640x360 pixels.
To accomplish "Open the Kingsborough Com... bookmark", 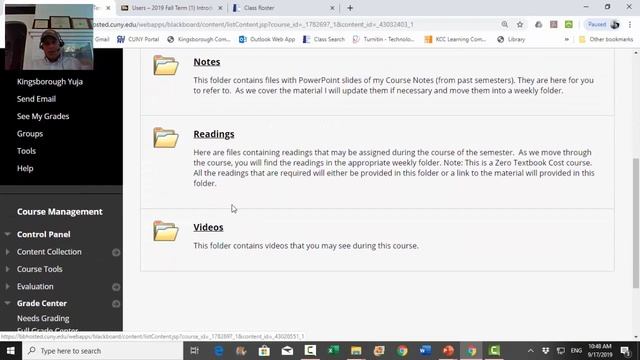I will coord(199,39).
